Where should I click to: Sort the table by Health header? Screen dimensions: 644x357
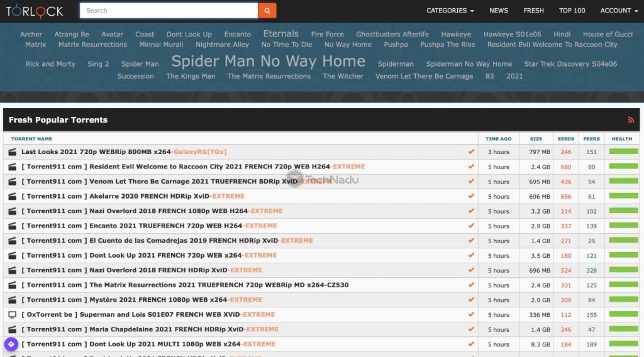[x=622, y=139]
